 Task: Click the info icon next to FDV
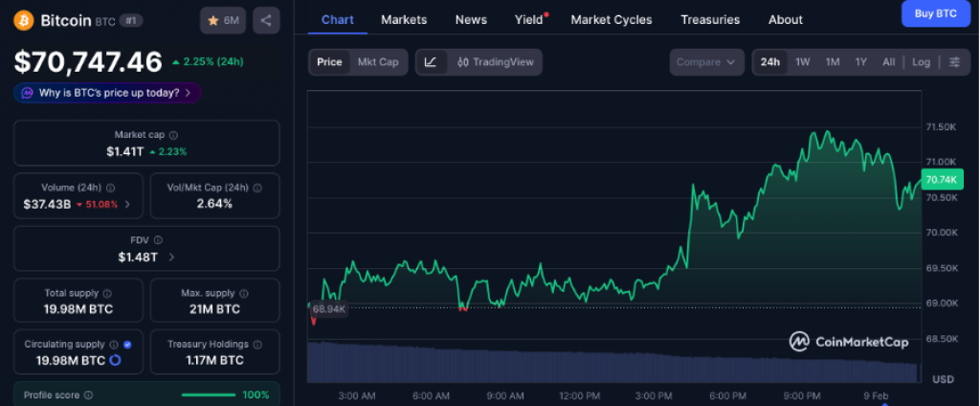159,240
